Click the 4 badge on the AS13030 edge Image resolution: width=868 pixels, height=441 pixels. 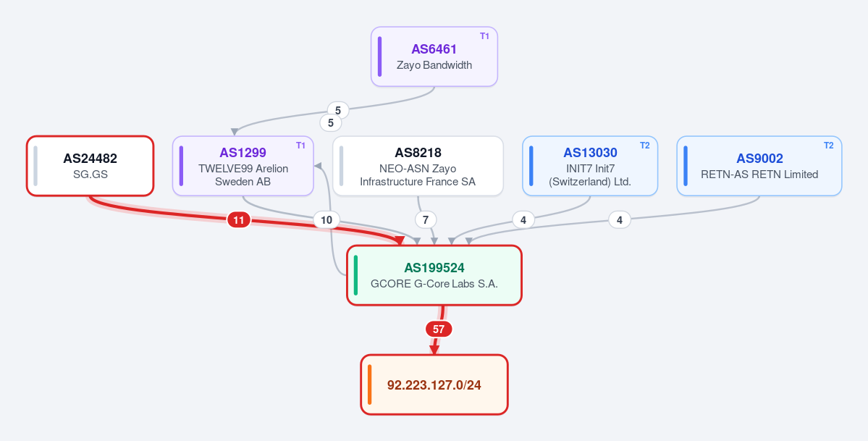click(523, 220)
